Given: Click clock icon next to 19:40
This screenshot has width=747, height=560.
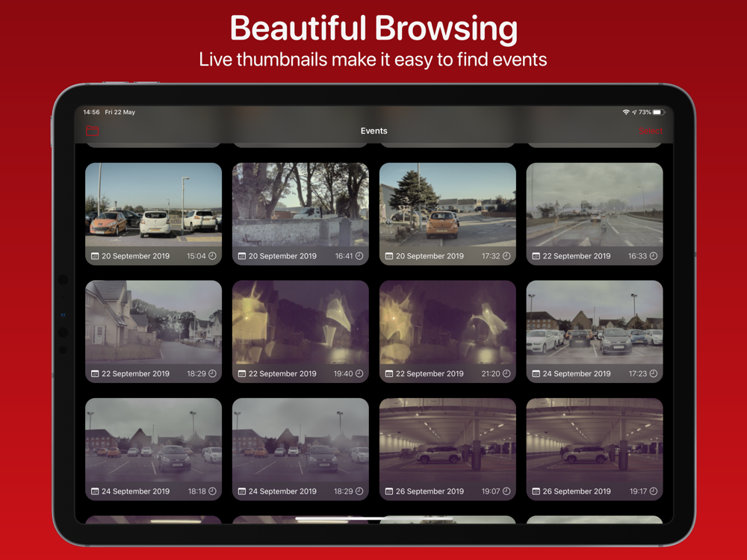Looking at the screenshot, I should [x=359, y=373].
